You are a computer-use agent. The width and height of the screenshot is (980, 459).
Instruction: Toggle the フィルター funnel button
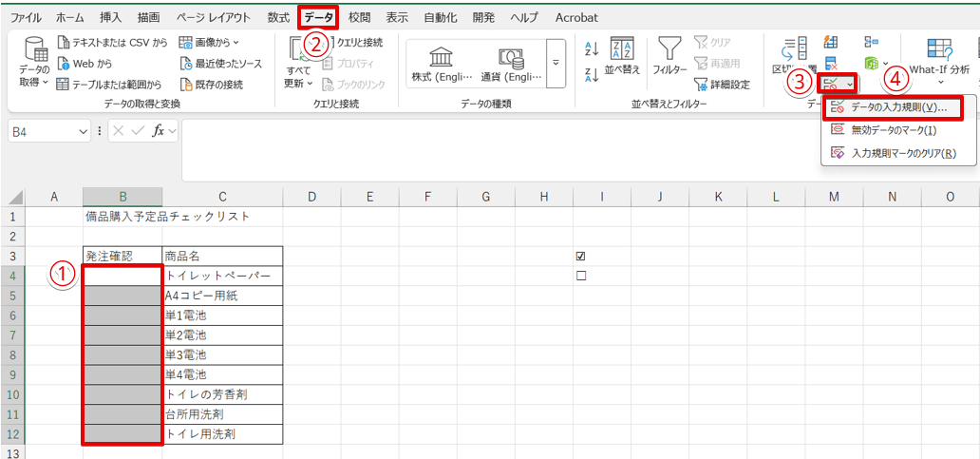pos(670,56)
